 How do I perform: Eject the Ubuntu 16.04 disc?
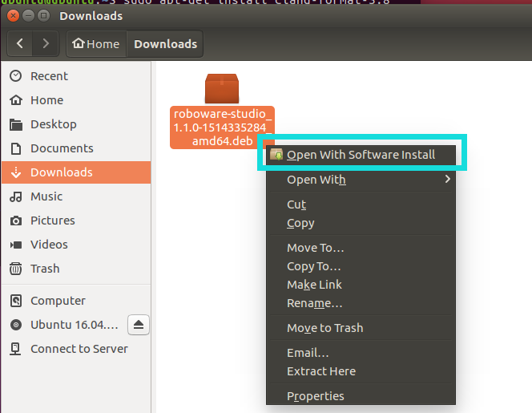(139, 325)
